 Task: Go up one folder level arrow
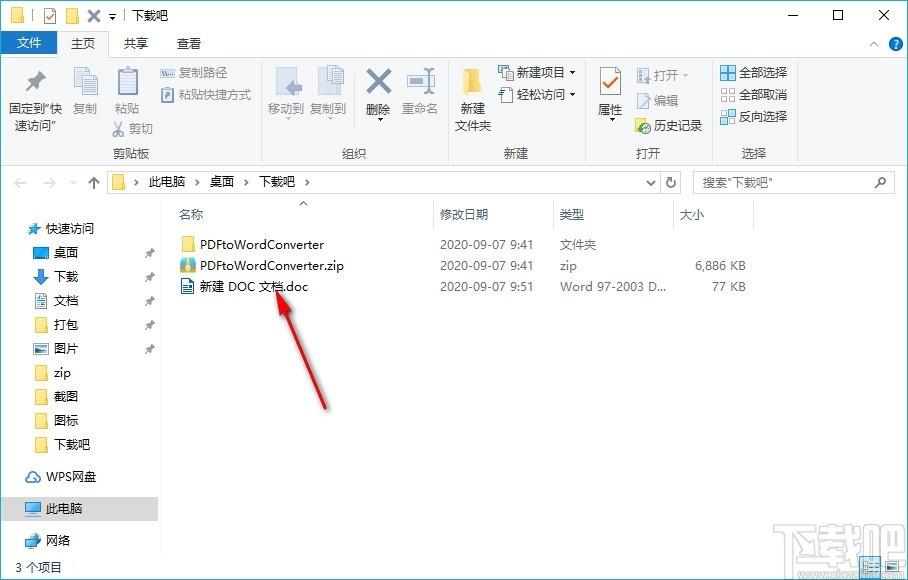pos(94,183)
